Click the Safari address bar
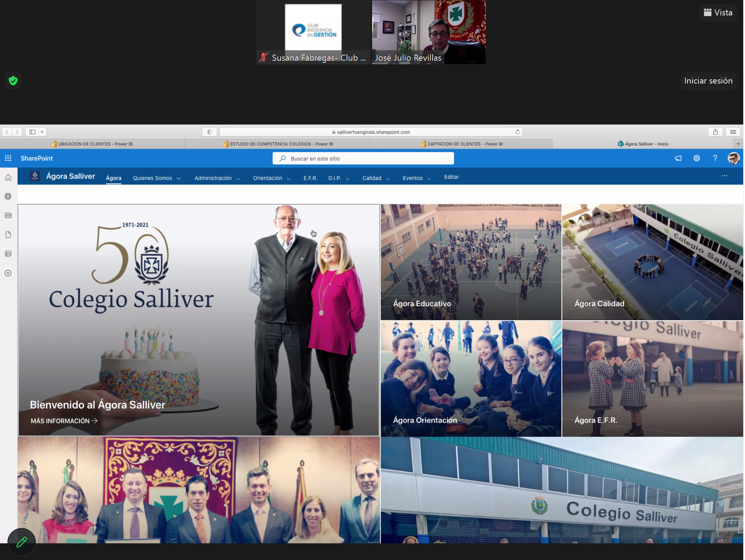Viewport: 745px width, 560px height. coord(371,132)
